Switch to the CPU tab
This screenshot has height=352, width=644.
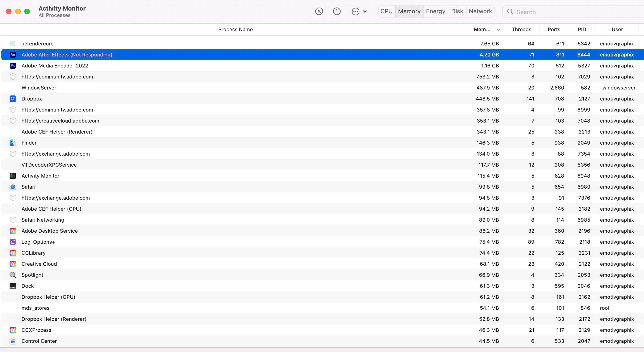[386, 11]
